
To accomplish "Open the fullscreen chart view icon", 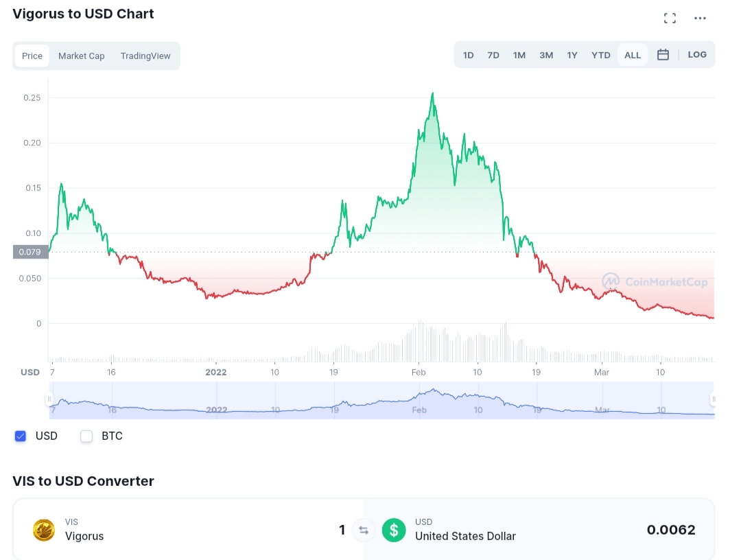I will (x=670, y=18).
